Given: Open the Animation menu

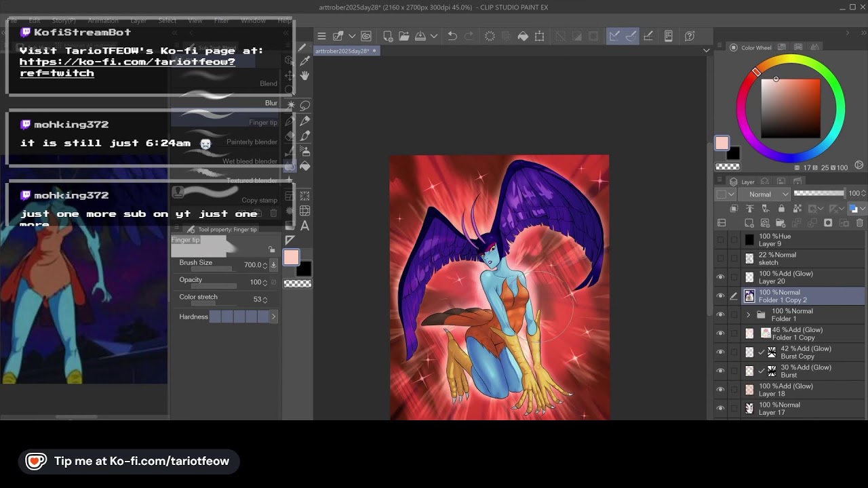Looking at the screenshot, I should (x=102, y=20).
